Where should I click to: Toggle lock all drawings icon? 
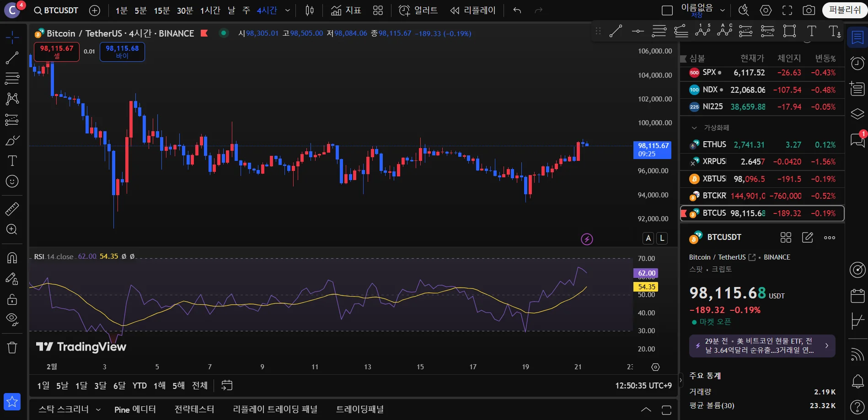(x=12, y=299)
